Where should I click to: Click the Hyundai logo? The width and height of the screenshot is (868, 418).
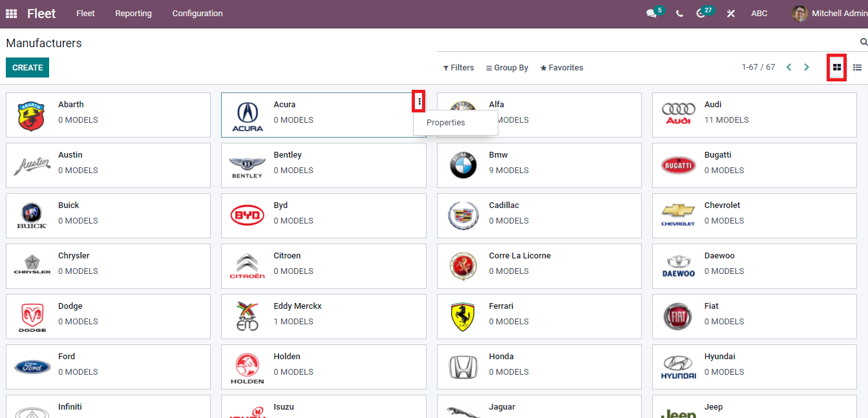tap(679, 367)
